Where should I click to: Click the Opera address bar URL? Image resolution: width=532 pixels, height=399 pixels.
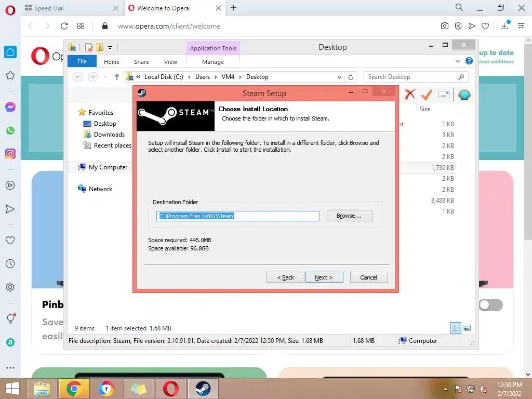tap(169, 26)
